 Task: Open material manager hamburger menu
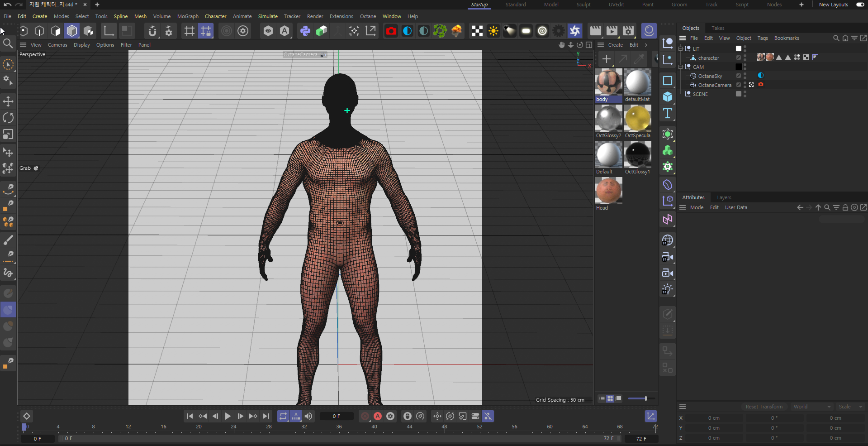[x=601, y=45]
